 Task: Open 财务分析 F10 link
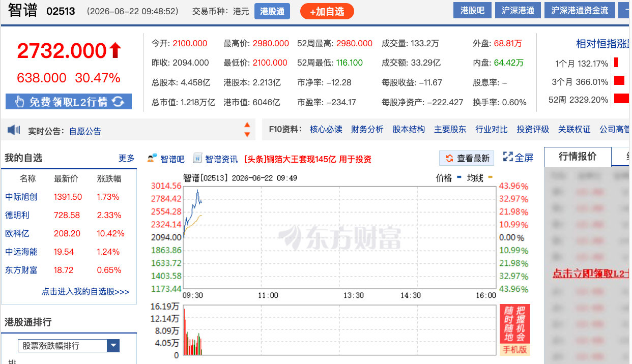click(367, 129)
